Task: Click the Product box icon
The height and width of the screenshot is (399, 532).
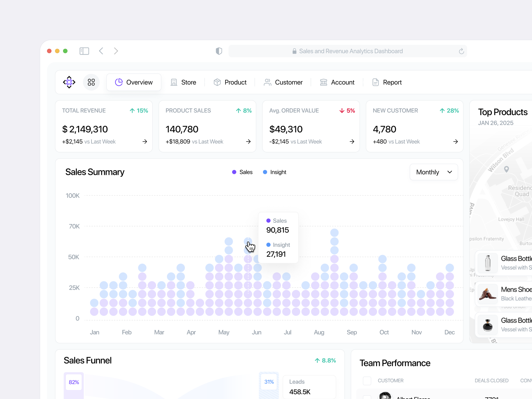Action: [x=217, y=82]
